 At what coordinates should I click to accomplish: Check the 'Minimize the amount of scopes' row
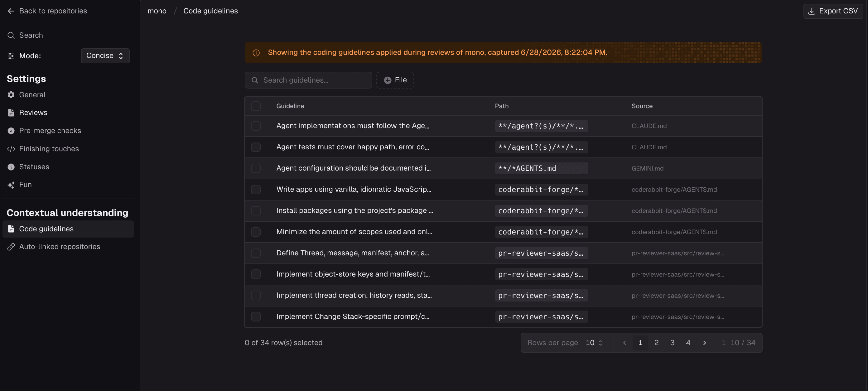pyautogui.click(x=256, y=232)
